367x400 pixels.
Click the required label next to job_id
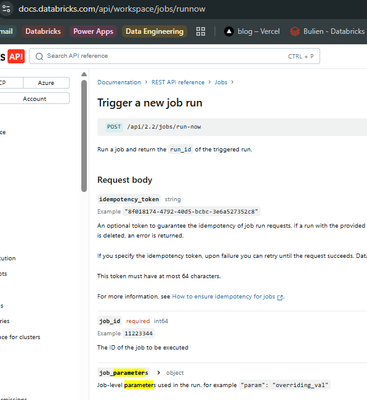138,321
